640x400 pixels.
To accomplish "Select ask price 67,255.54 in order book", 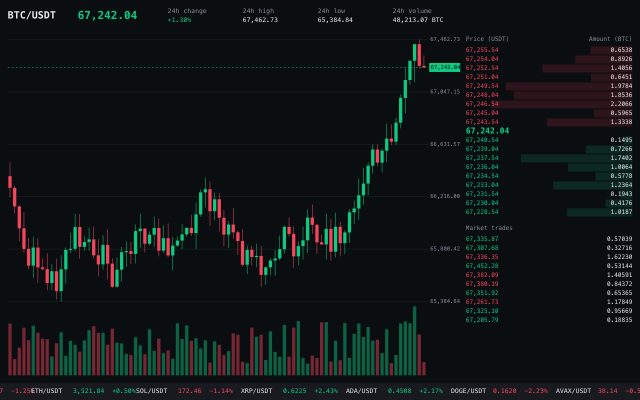I will click(482, 50).
